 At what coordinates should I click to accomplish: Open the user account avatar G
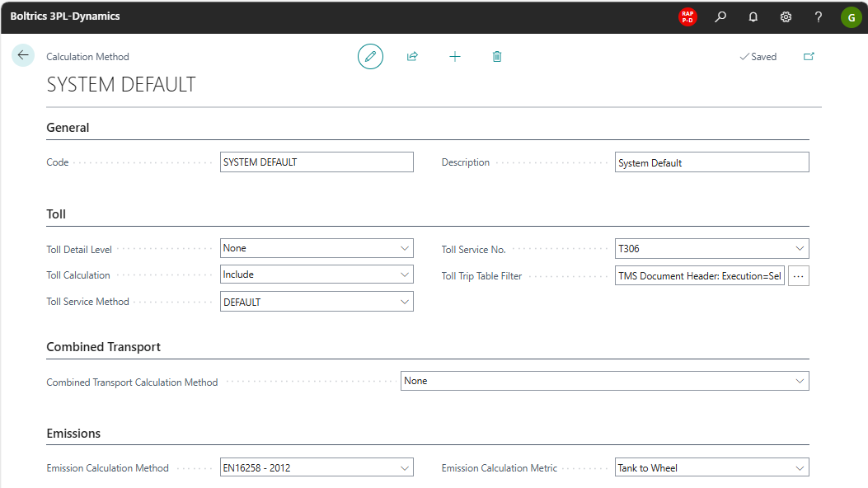(x=851, y=16)
